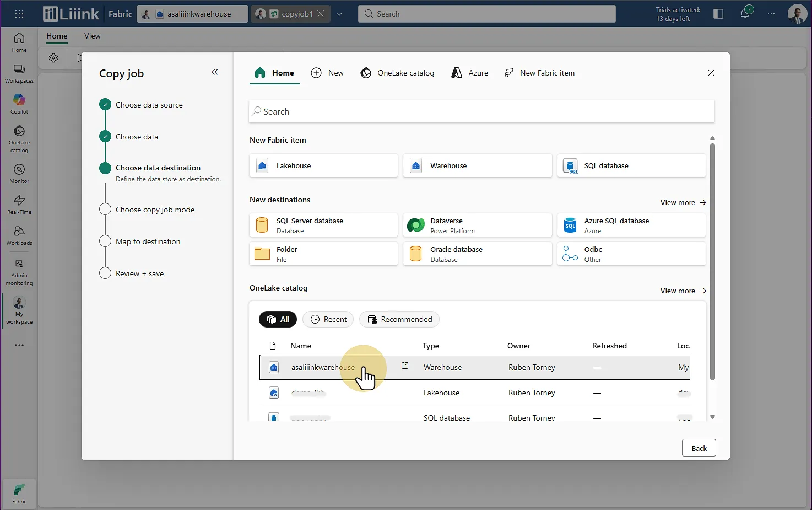The width and height of the screenshot is (812, 510).
Task: Open the Monitor hub icon
Action: tap(19, 173)
